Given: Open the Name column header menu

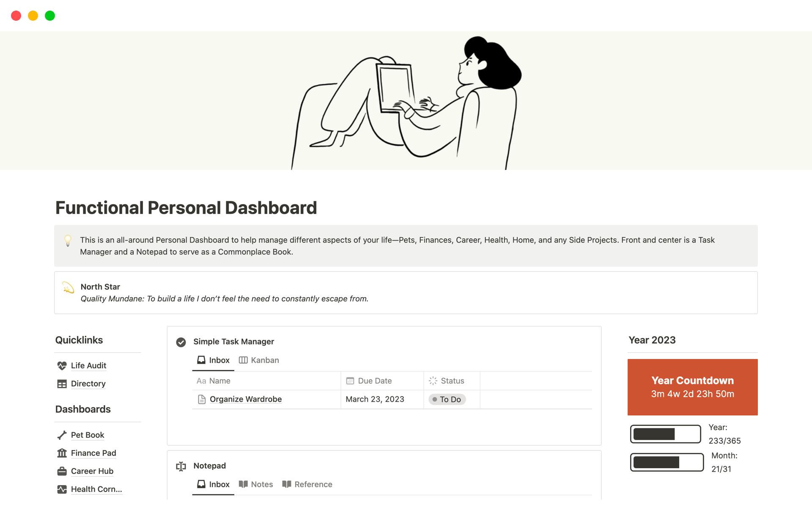Looking at the screenshot, I should pyautogui.click(x=219, y=381).
